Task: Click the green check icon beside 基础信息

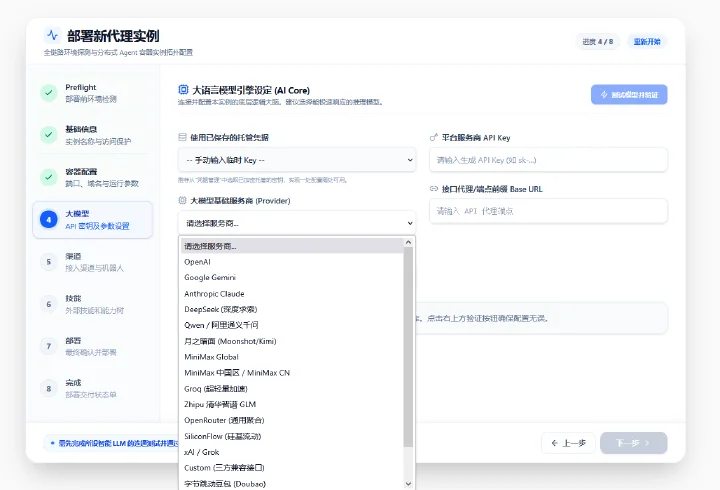Action: click(49, 135)
